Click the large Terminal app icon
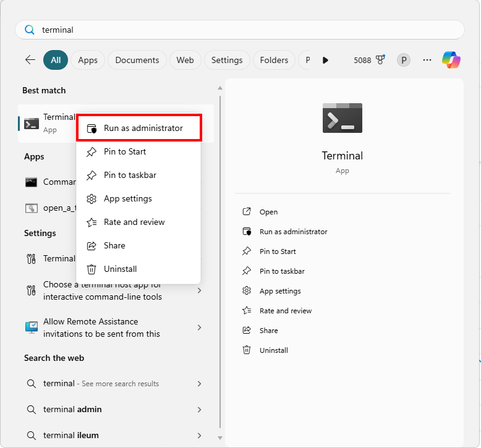 (342, 118)
